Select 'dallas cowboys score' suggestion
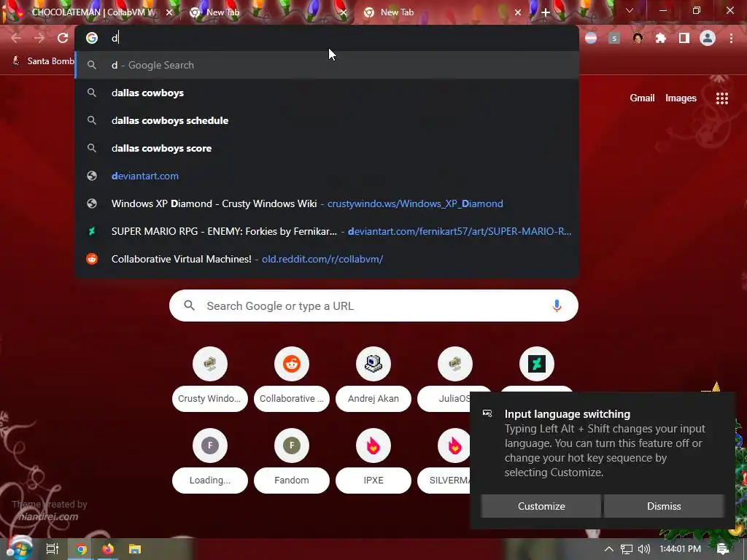Viewport: 747px width, 560px height. [x=327, y=148]
